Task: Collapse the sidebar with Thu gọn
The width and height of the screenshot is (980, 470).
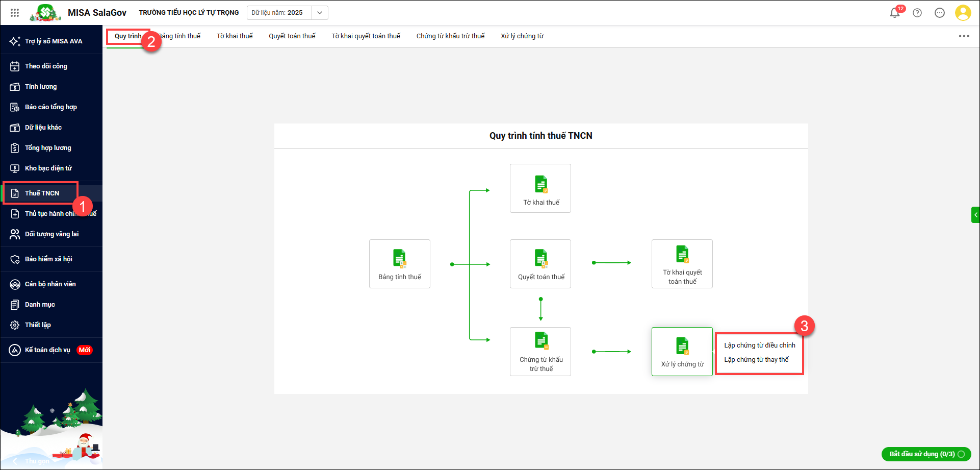Action: coord(31,461)
